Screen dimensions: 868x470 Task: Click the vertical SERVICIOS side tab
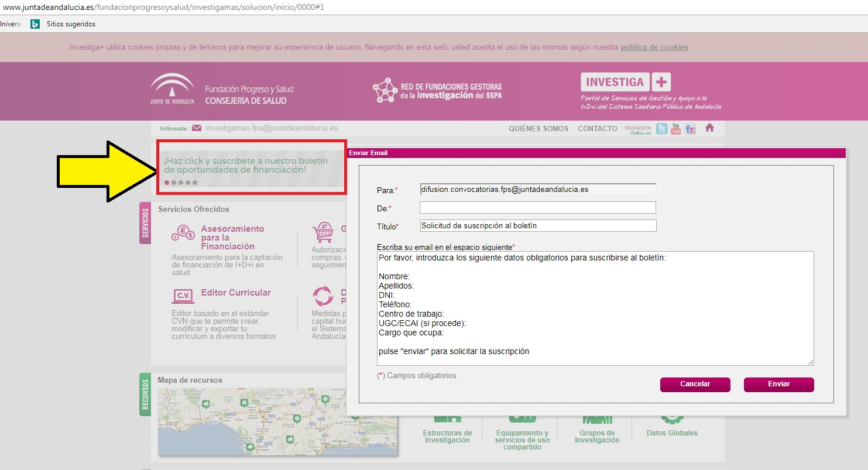click(145, 223)
